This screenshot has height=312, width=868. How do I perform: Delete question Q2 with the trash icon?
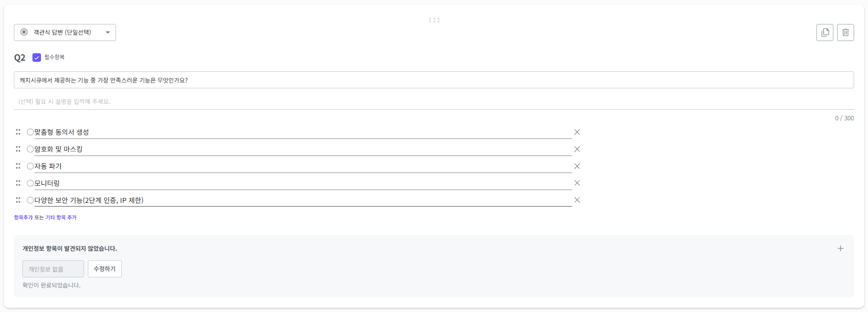(x=846, y=32)
